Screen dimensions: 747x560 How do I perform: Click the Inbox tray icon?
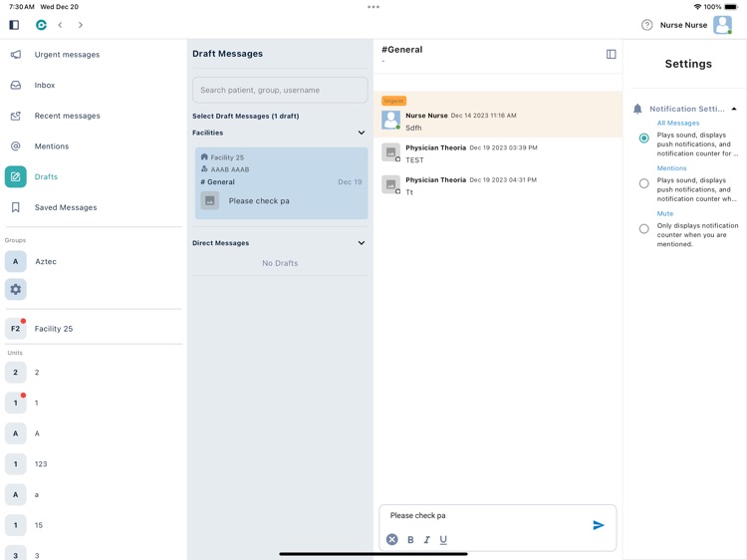16,85
